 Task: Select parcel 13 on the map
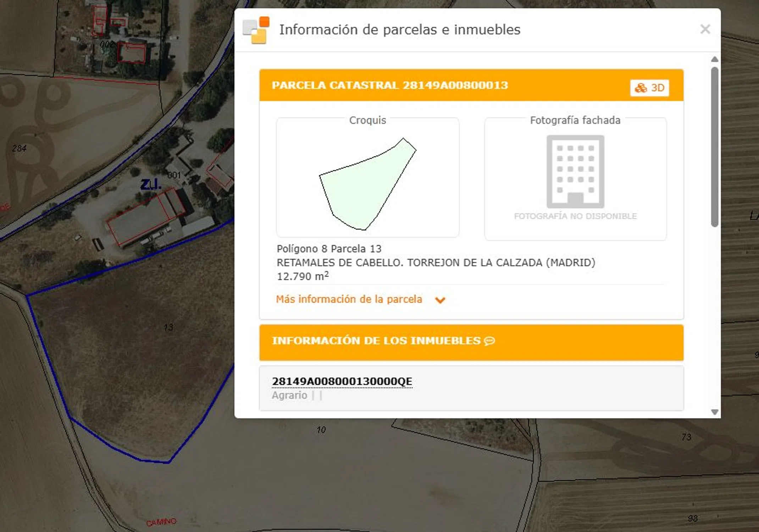pyautogui.click(x=168, y=327)
